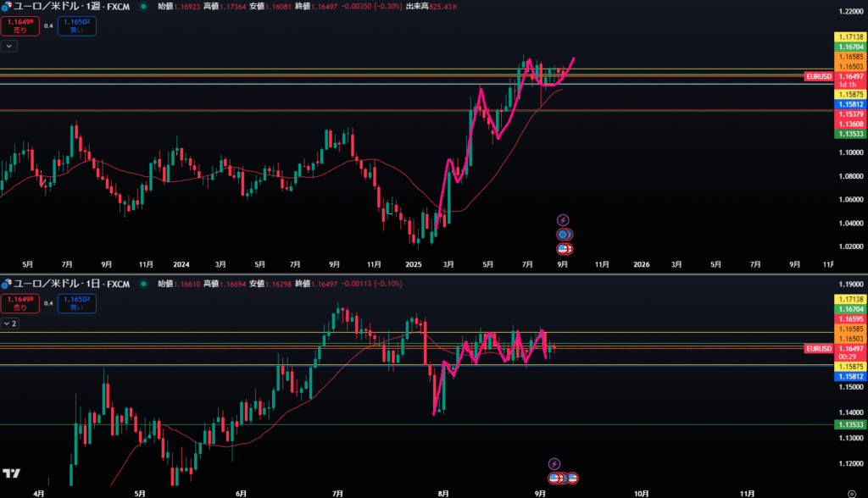
Task: Click the blue 1.15812 price label on weekly chart
Action: click(849, 104)
